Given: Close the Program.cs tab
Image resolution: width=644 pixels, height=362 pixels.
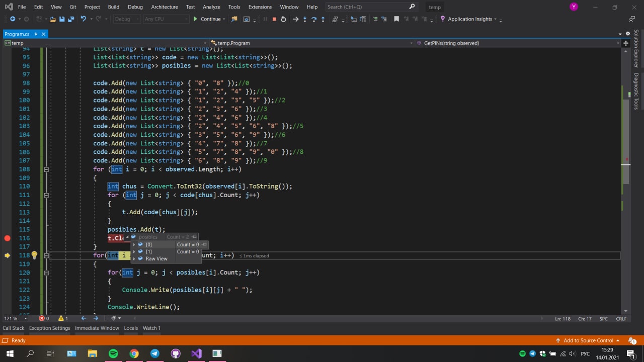Looking at the screenshot, I should tap(44, 34).
